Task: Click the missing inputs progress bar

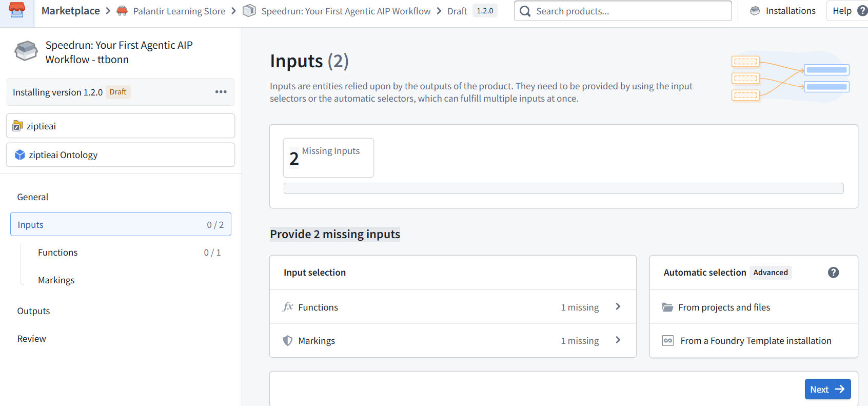Action: coord(564,188)
